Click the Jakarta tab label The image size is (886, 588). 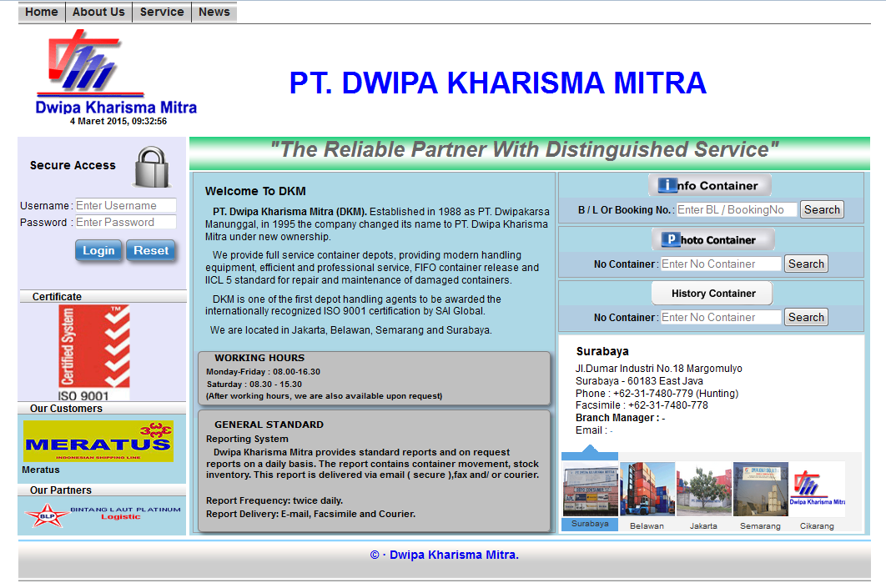pyautogui.click(x=703, y=526)
